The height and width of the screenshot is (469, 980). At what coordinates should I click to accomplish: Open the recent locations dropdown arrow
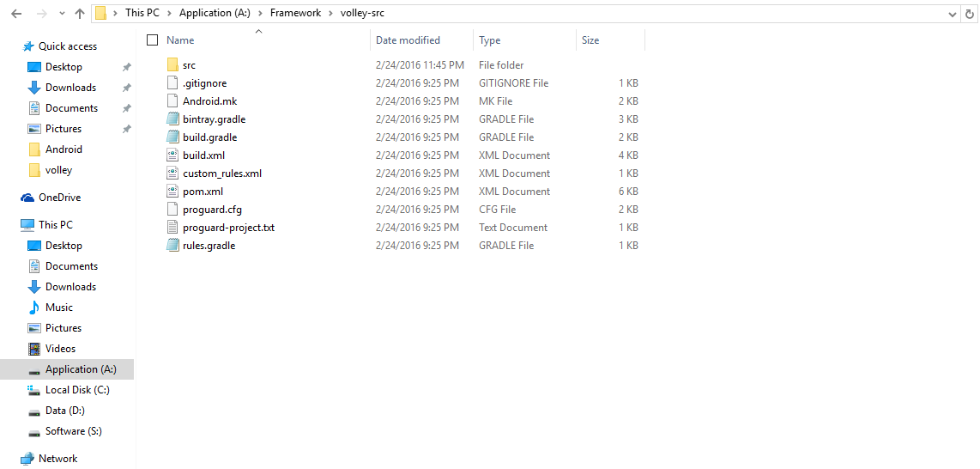click(62, 14)
